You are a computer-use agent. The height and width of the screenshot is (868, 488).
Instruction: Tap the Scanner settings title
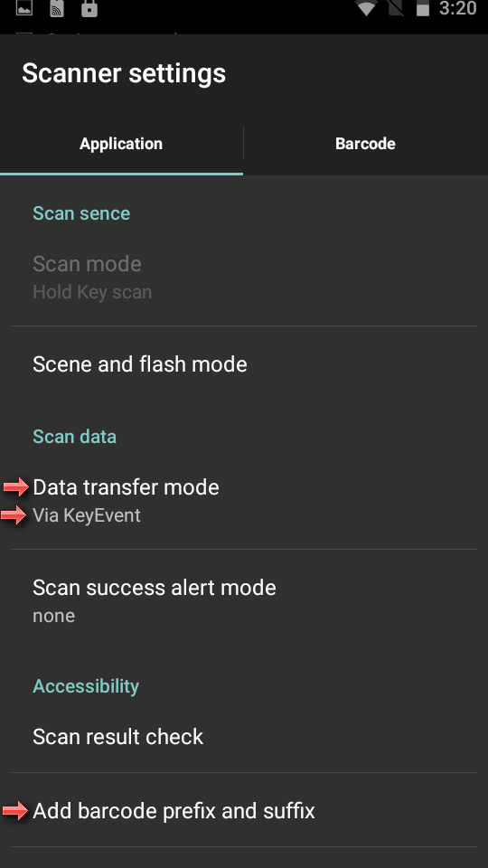[x=124, y=73]
